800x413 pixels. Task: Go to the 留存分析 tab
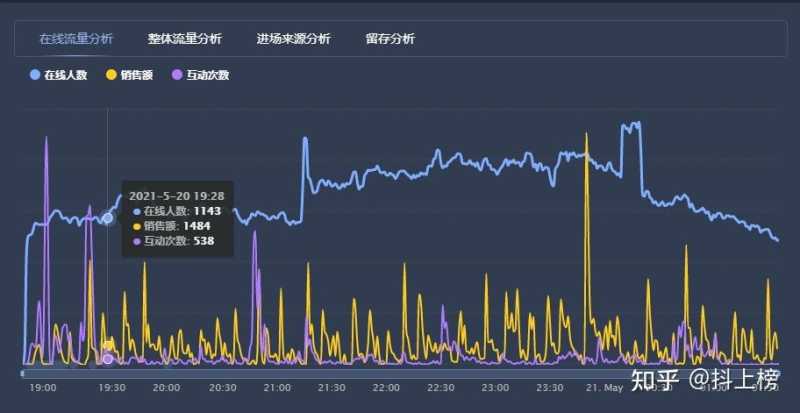390,39
